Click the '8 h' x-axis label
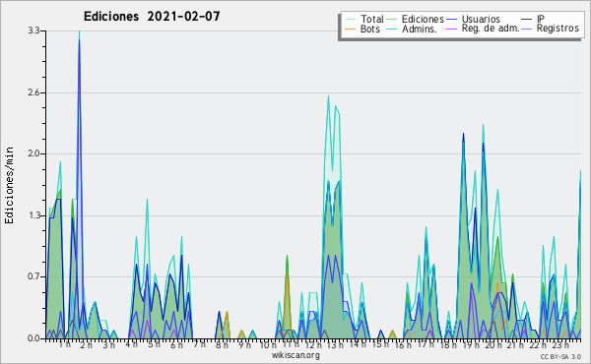This screenshot has width=591, height=364. 222,344
